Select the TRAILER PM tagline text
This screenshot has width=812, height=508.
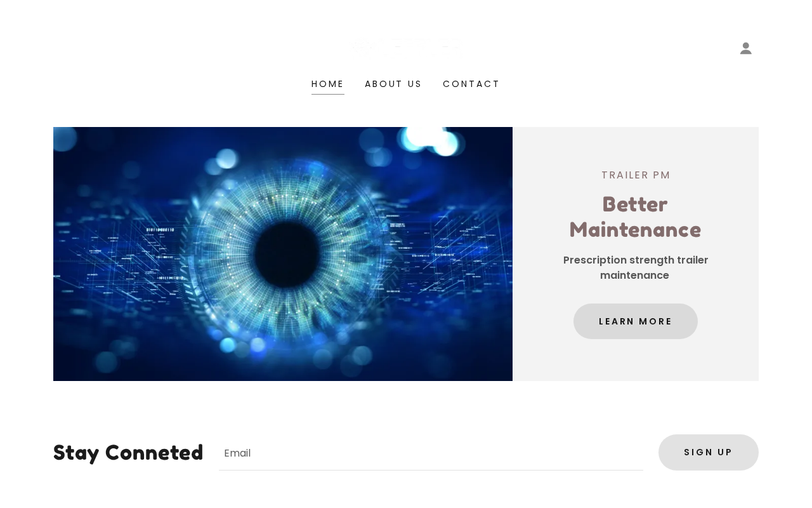(x=636, y=175)
